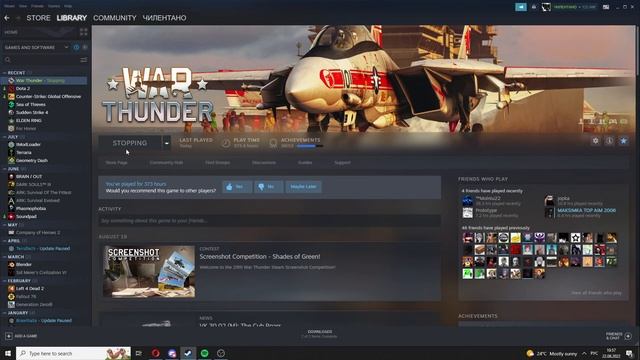The height and width of the screenshot is (360, 640).
Task: Open the Guides link
Action: (305, 162)
